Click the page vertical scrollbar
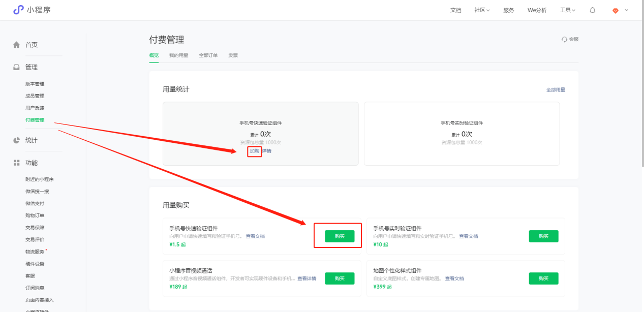 click(641, 102)
